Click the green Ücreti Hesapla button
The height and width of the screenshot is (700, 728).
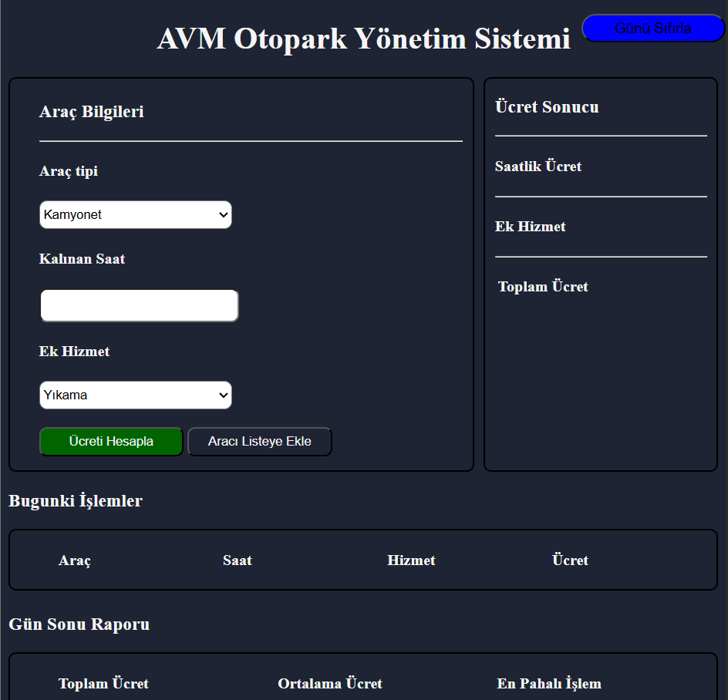coord(111,442)
